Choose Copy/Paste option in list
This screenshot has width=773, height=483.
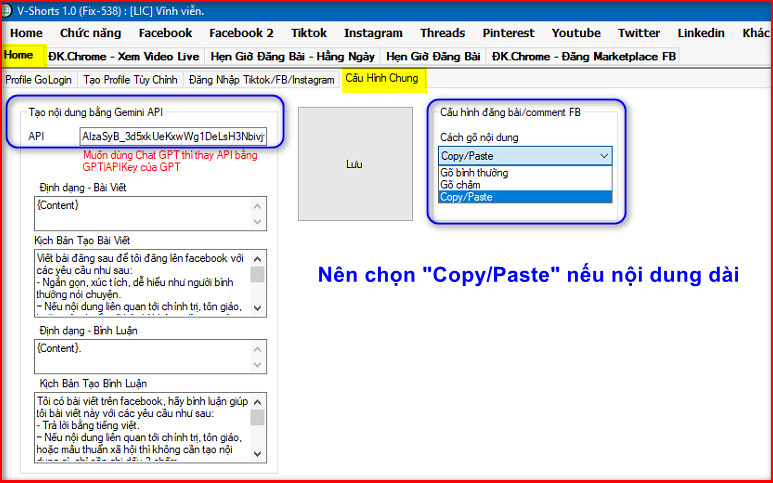[x=525, y=197]
